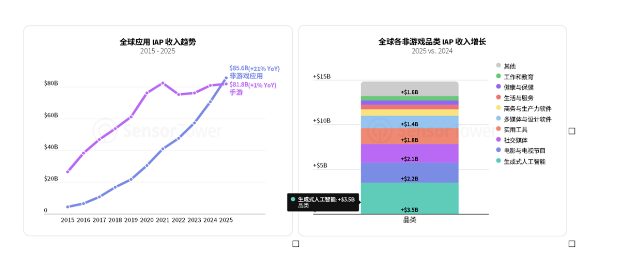
Task: Click the $20B y-axis label
Action: (51, 179)
